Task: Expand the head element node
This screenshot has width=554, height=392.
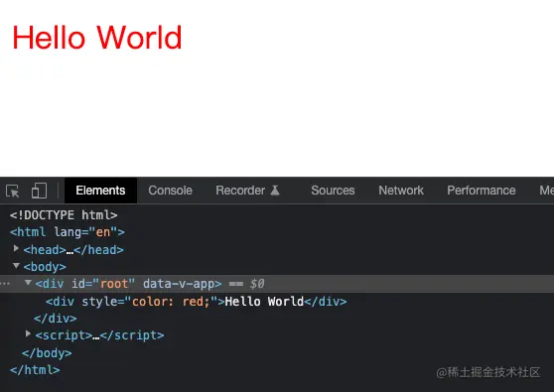Action: [x=16, y=249]
